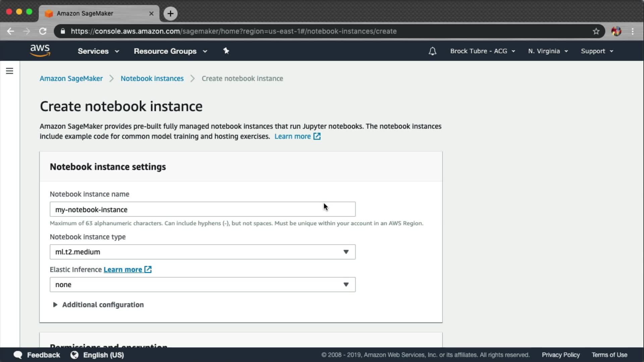Reload the page with refresh icon
Viewport: 644px width, 362px height.
click(43, 31)
